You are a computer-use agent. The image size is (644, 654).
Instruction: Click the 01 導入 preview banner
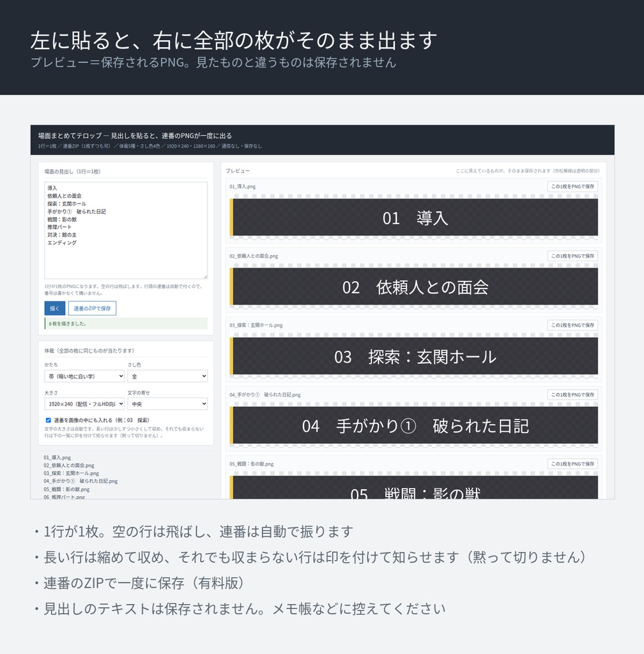point(414,217)
